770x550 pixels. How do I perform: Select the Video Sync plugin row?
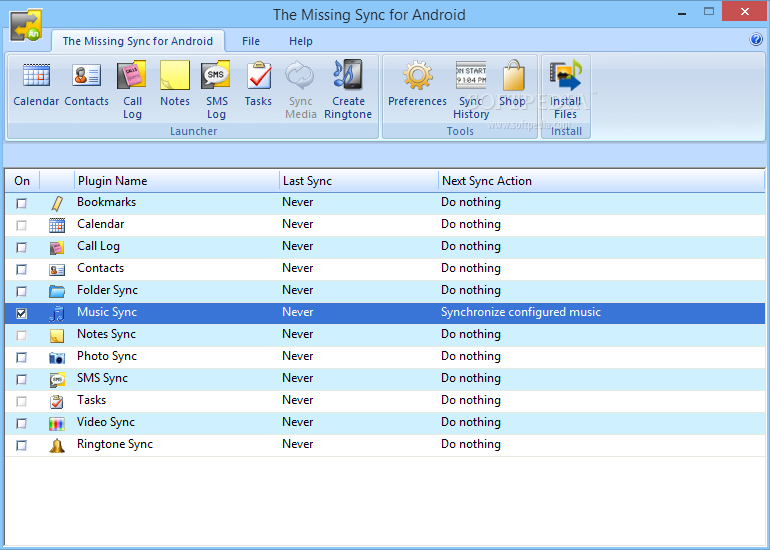106,422
